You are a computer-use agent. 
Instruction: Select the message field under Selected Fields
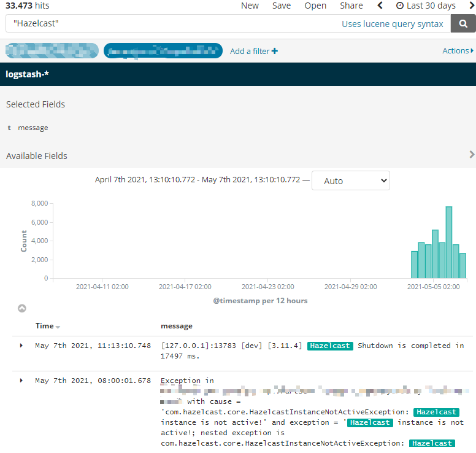click(x=33, y=128)
